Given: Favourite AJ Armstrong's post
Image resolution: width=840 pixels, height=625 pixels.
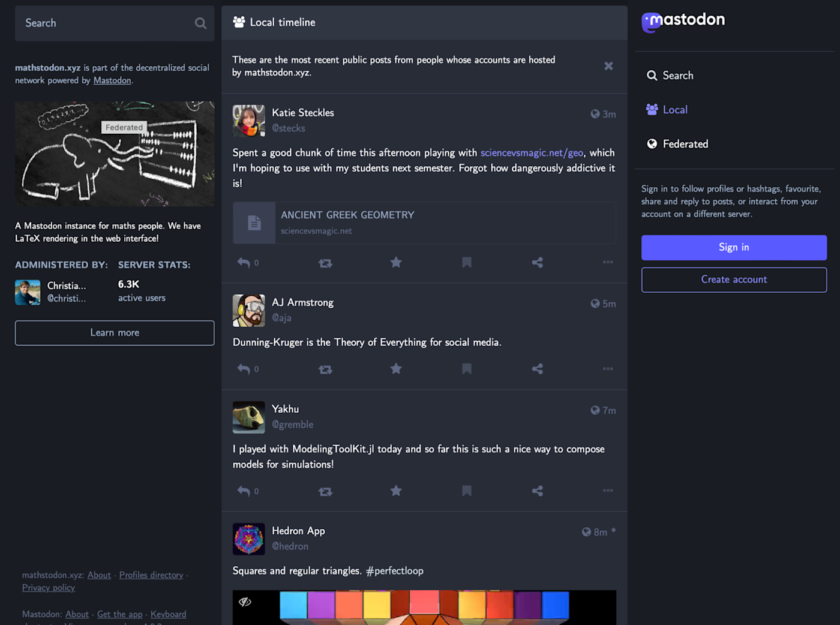Looking at the screenshot, I should coord(396,368).
